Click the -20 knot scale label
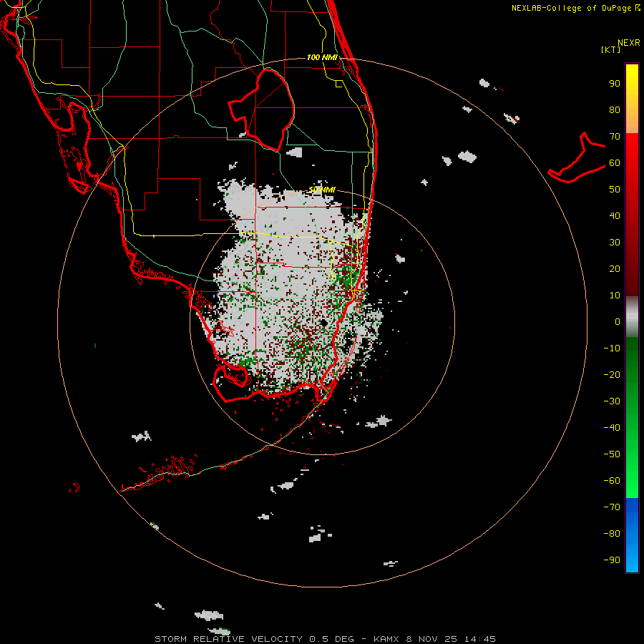Viewport: 644px width, 644px height. [x=612, y=375]
